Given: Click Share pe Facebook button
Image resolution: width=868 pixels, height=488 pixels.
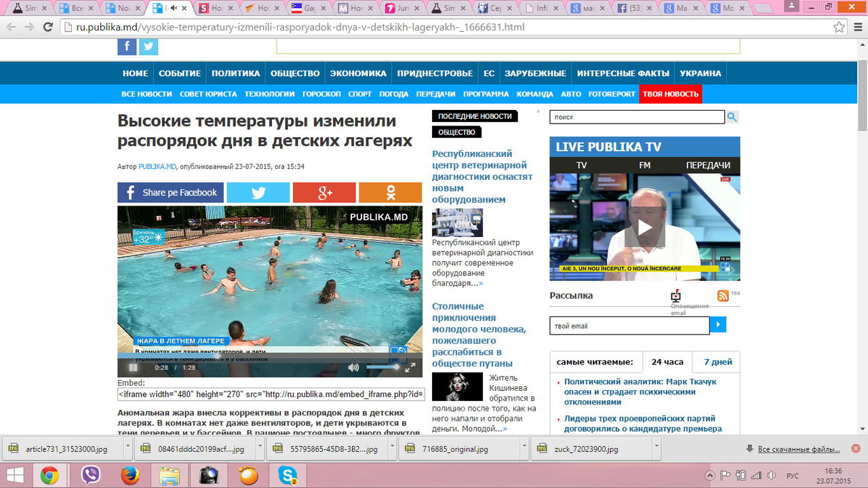Looking at the screenshot, I should (x=170, y=192).
